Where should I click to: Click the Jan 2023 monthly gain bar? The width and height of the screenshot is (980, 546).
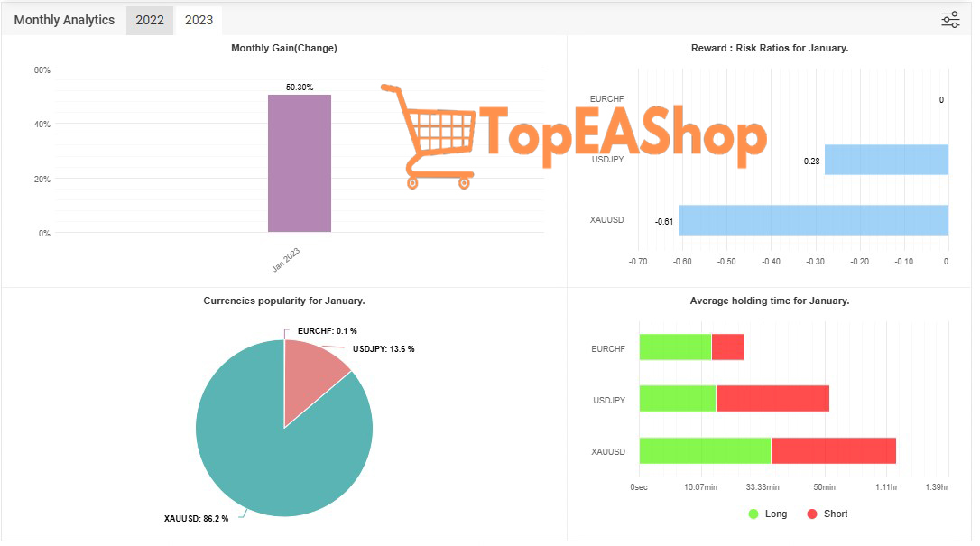(300, 163)
